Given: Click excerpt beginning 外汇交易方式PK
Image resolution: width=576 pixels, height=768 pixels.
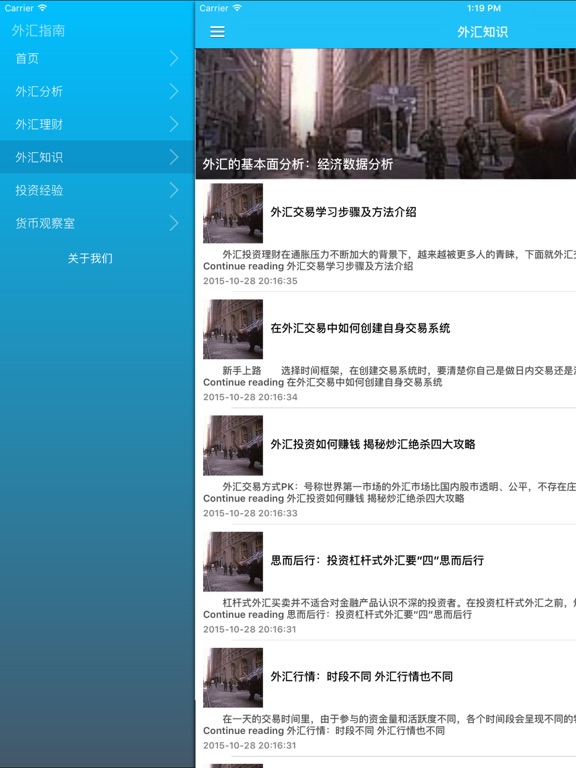Looking at the screenshot, I should click(x=399, y=487).
